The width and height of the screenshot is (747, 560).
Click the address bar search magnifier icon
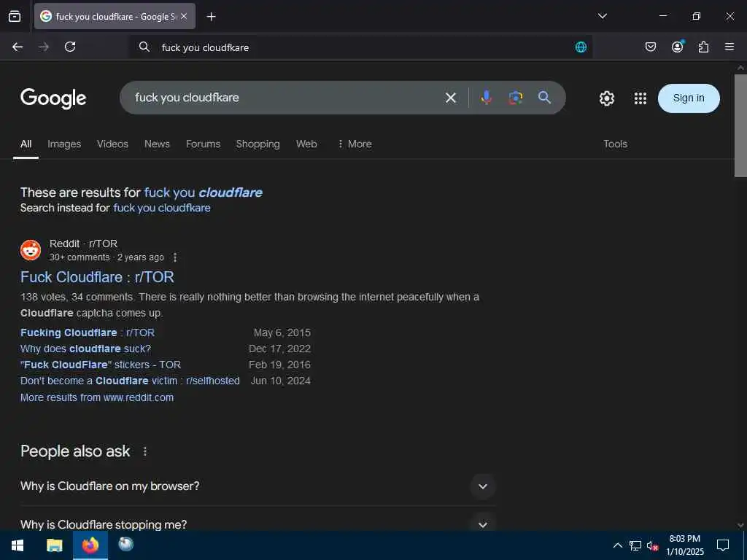(144, 47)
